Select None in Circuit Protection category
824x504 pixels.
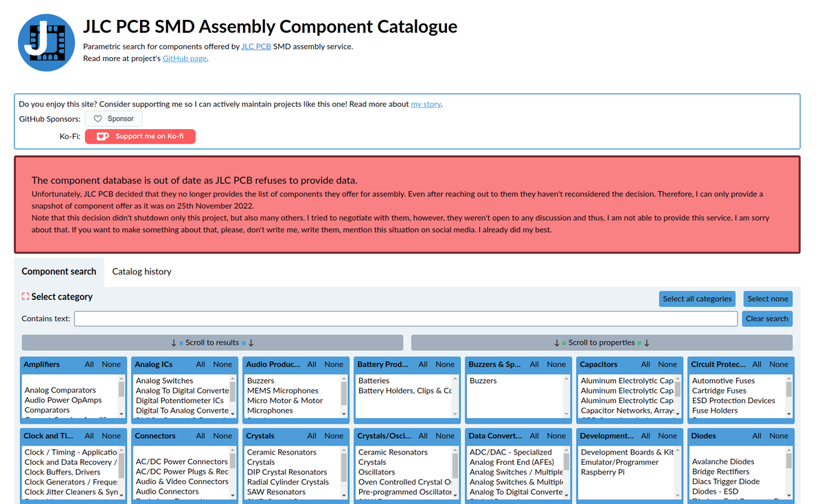pos(779,365)
